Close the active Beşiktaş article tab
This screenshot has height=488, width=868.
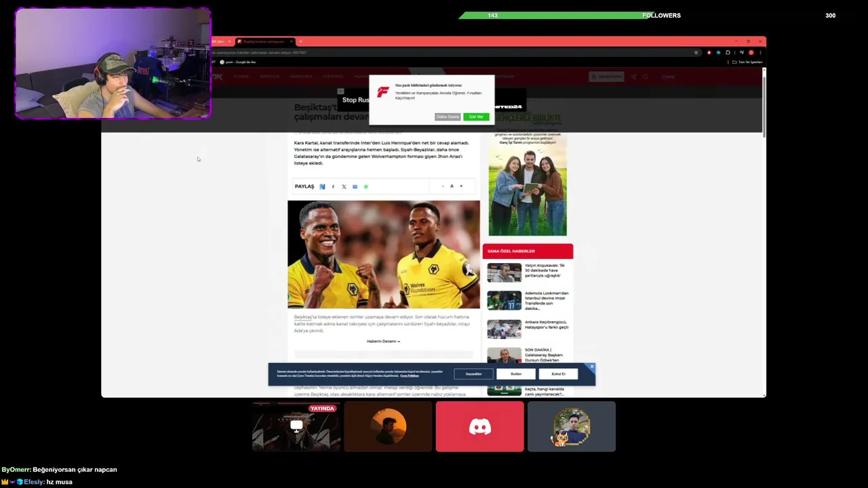click(292, 41)
